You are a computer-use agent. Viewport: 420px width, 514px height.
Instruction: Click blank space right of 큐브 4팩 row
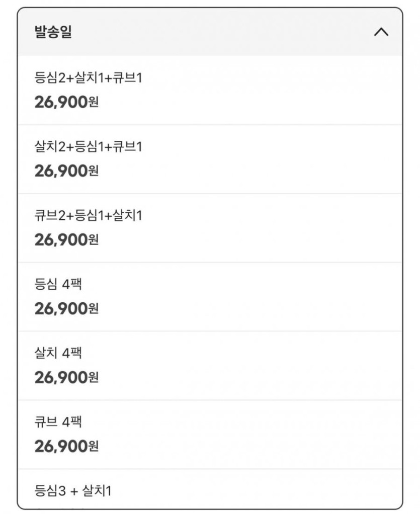[x=277, y=435]
